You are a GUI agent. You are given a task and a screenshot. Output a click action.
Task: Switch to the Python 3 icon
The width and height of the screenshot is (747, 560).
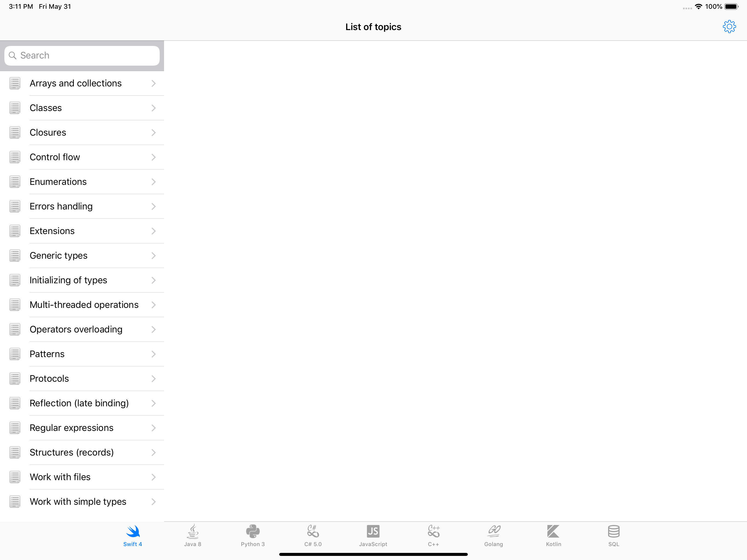253,531
